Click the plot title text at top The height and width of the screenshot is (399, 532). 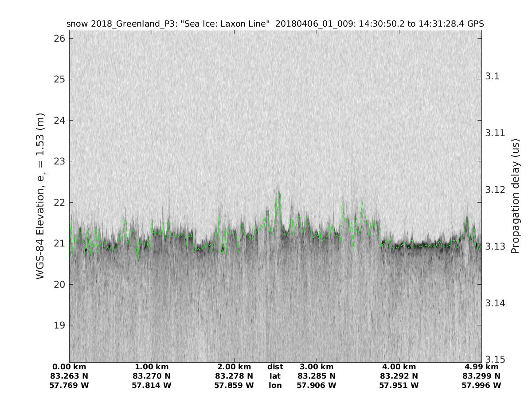coord(275,24)
